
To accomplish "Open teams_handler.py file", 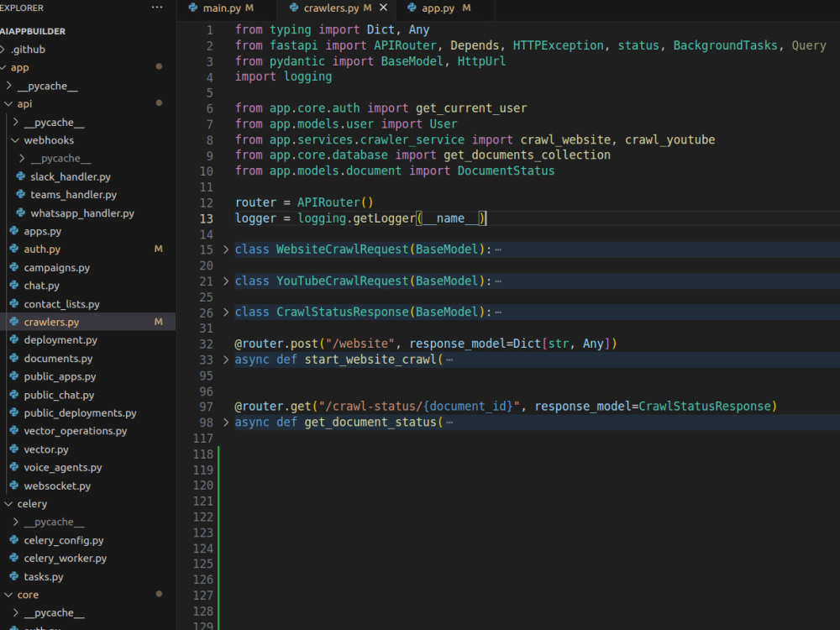I will tap(73, 195).
